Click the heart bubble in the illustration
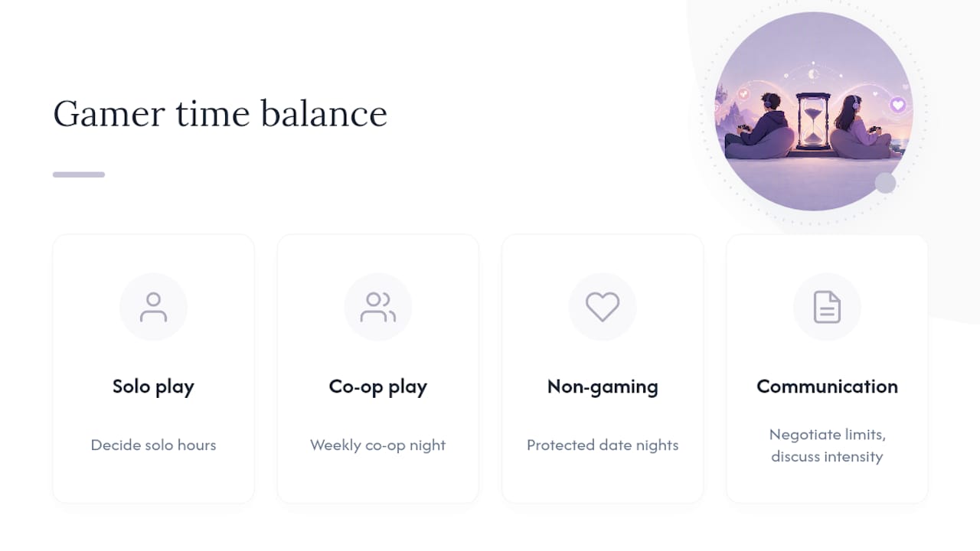 click(898, 105)
